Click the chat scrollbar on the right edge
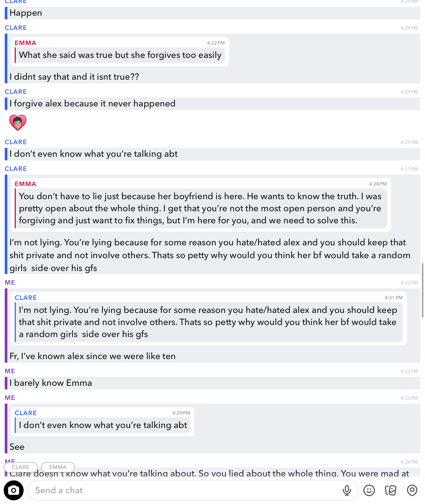This screenshot has width=425, height=504. (x=422, y=290)
